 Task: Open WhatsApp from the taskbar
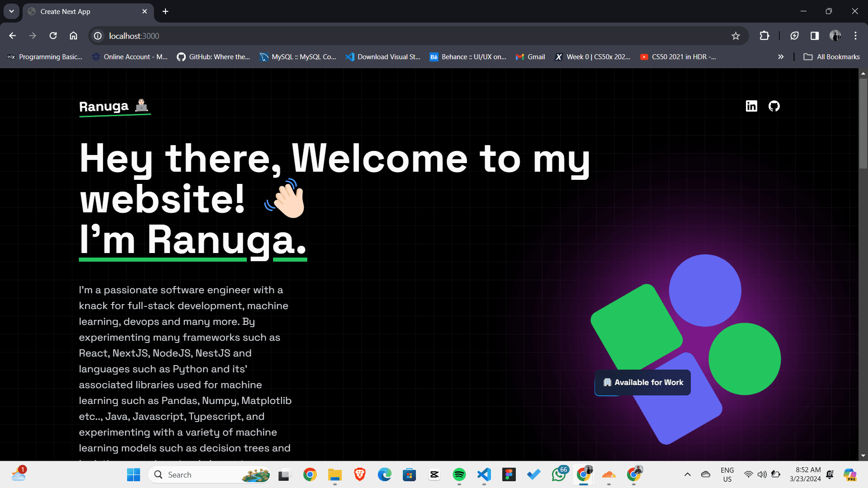click(559, 474)
